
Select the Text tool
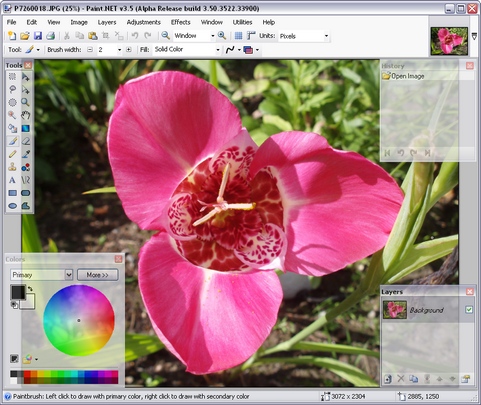pyautogui.click(x=12, y=180)
